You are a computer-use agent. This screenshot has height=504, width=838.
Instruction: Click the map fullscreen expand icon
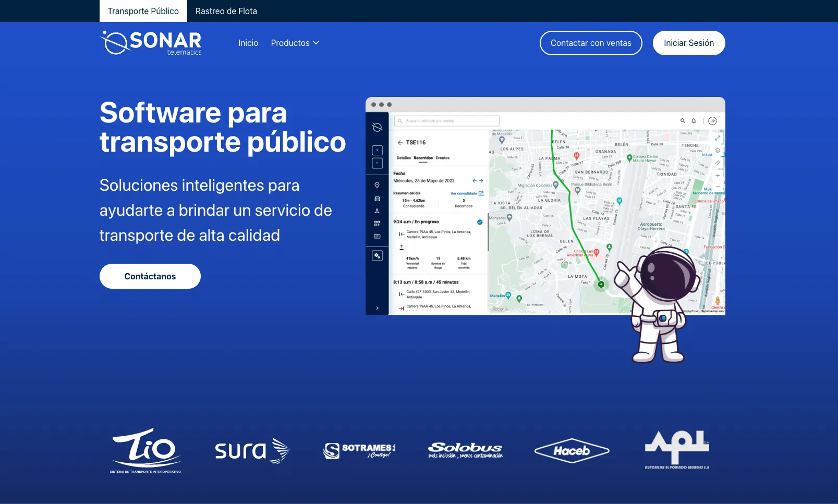click(718, 138)
